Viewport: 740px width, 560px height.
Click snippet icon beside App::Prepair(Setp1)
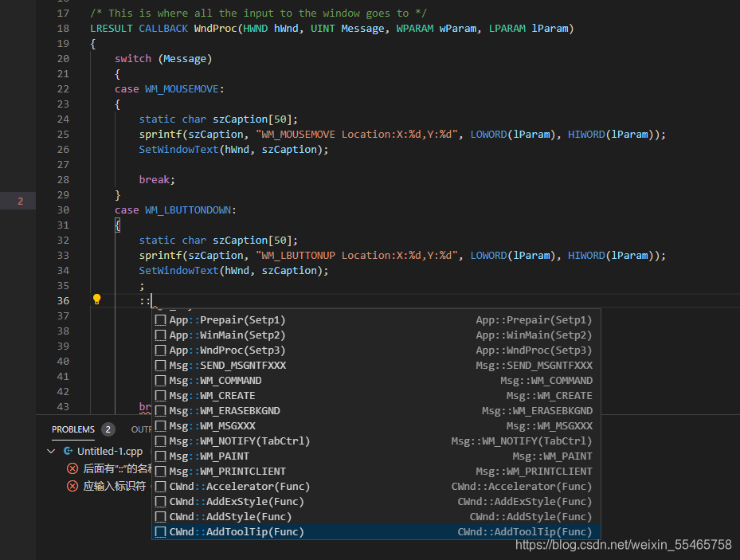(x=160, y=320)
